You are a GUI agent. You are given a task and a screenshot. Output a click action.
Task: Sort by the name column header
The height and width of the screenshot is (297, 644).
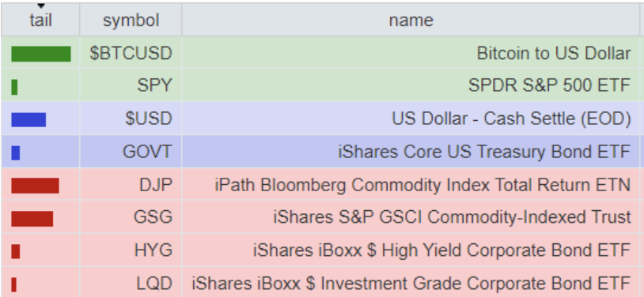click(411, 20)
